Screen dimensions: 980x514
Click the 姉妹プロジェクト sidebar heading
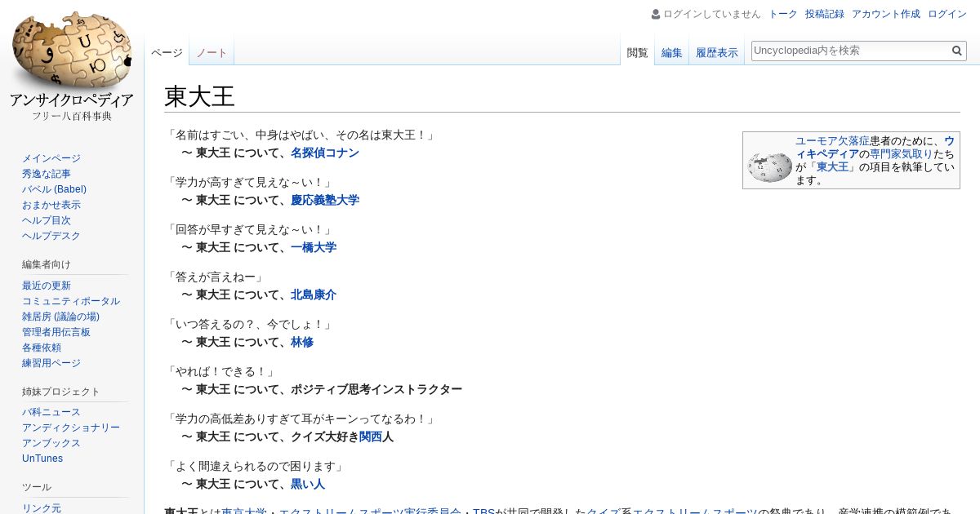click(x=61, y=392)
